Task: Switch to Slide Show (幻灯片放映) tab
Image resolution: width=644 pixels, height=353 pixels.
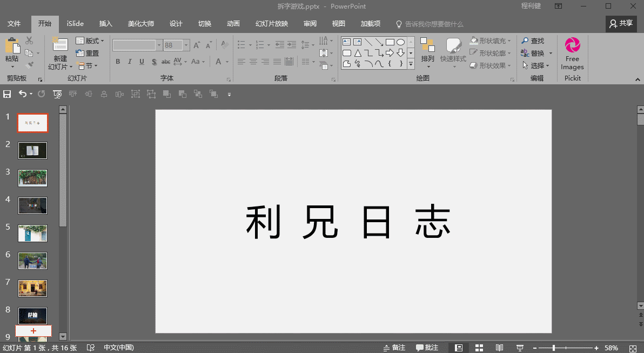Action: pyautogui.click(x=271, y=23)
